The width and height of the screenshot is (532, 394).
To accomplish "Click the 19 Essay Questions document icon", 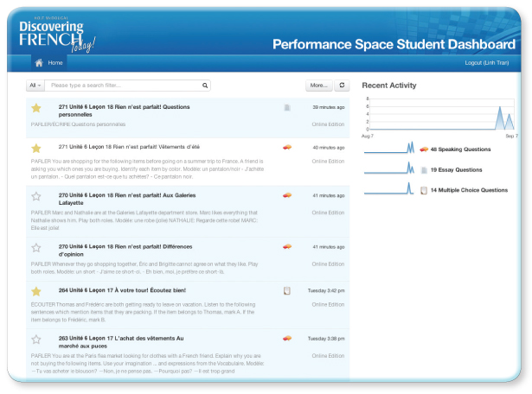I will click(x=424, y=170).
